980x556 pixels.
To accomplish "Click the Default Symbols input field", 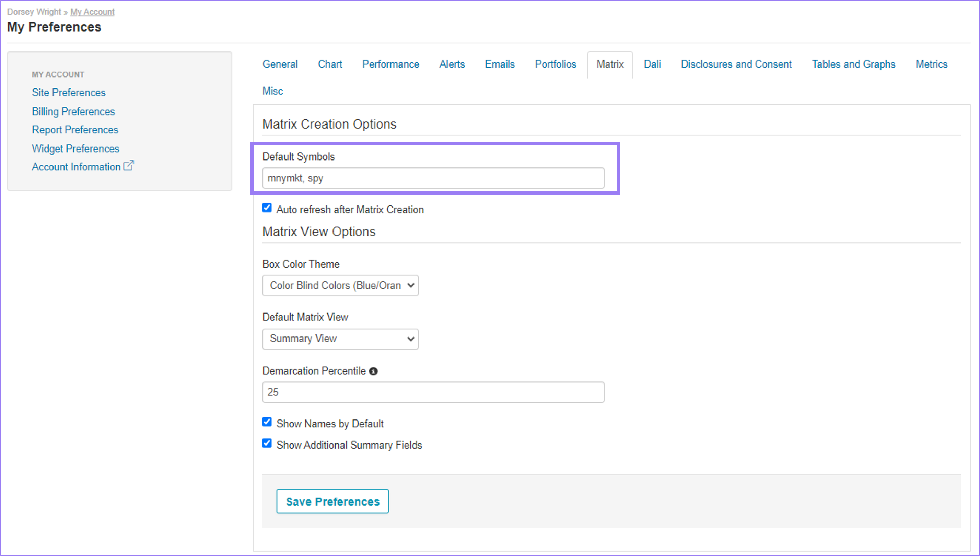I will tap(433, 178).
